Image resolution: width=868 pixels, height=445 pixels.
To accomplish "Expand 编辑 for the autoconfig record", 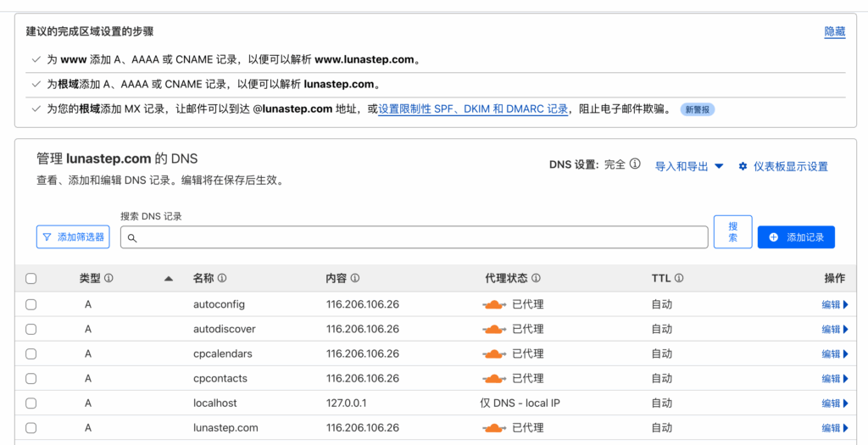I will click(x=835, y=304).
